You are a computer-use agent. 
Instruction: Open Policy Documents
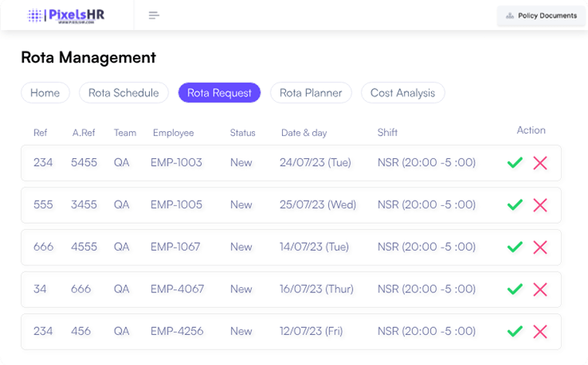[541, 15]
